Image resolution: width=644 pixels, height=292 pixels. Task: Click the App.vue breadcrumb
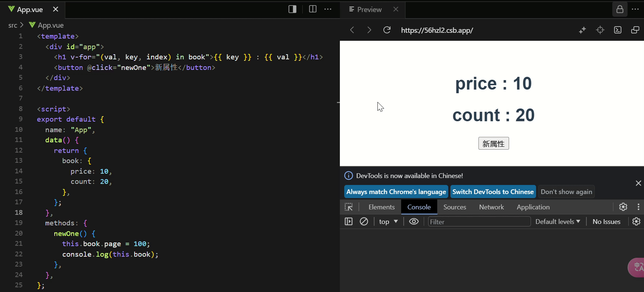pos(46,25)
